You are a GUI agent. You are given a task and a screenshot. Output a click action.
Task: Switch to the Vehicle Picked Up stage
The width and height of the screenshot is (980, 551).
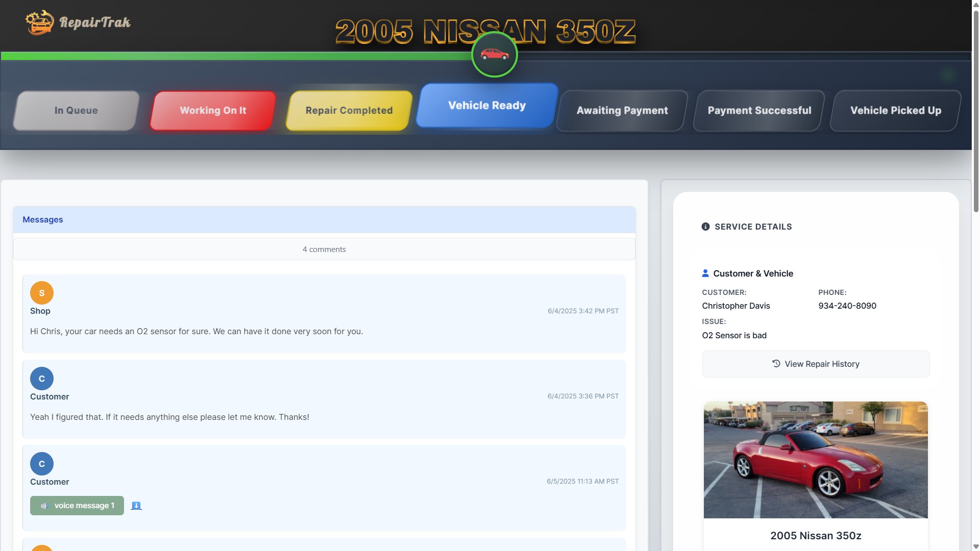tap(895, 110)
